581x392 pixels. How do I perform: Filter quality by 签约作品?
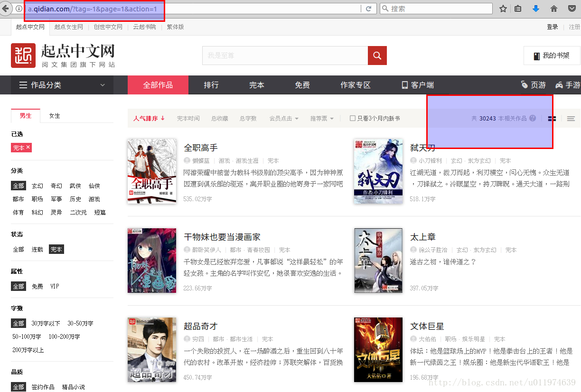(x=43, y=387)
